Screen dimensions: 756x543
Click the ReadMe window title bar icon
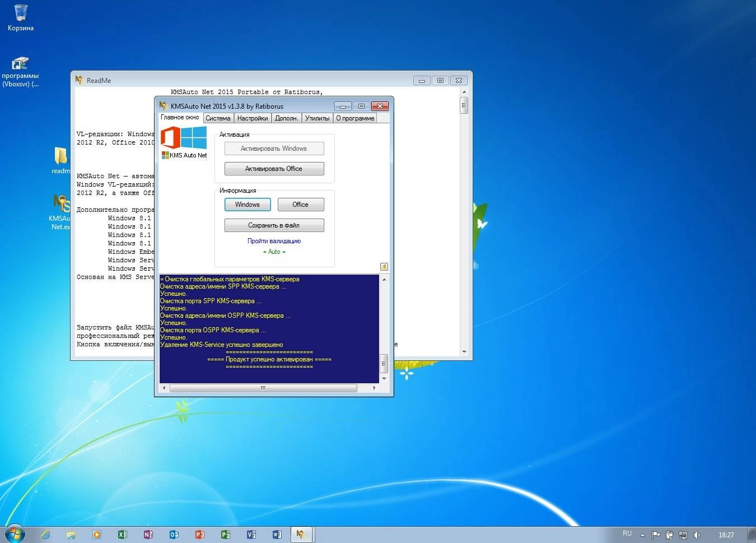pyautogui.click(x=79, y=80)
